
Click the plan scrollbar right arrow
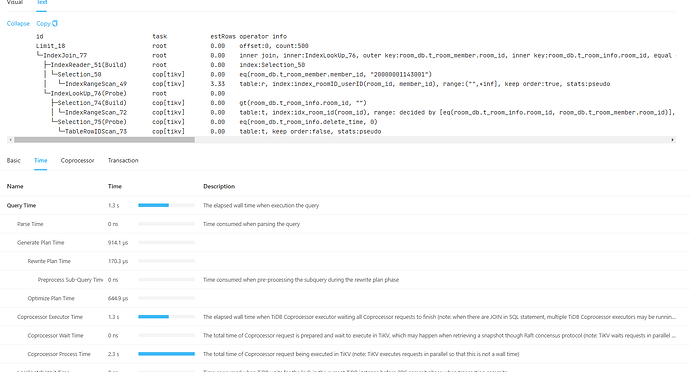click(x=672, y=140)
